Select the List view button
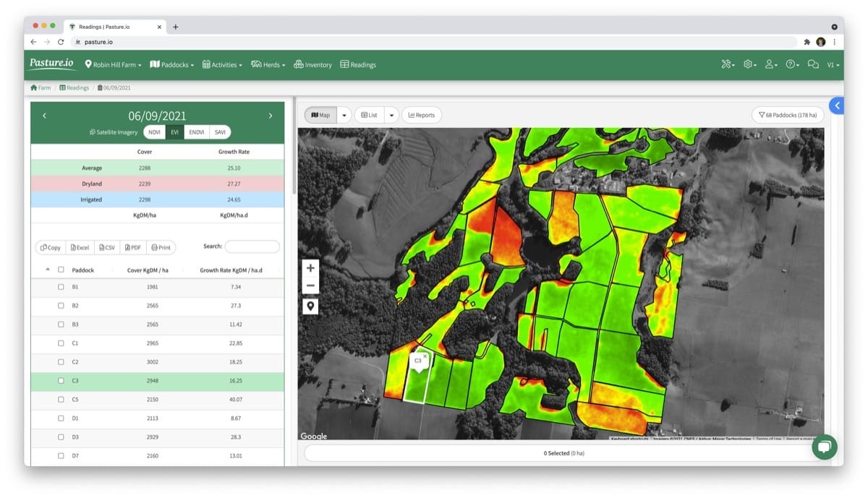Image resolution: width=868 pixels, height=498 pixels. pyautogui.click(x=369, y=115)
